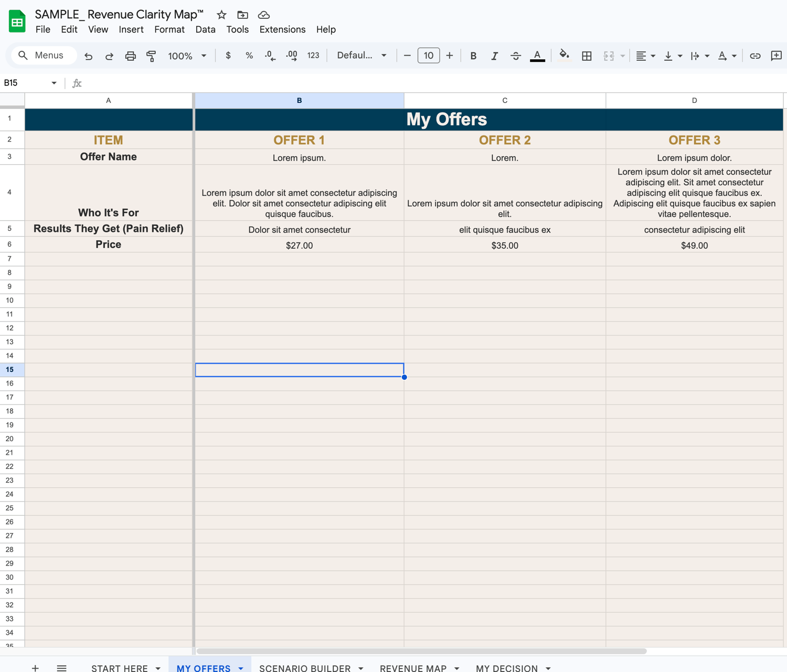The width and height of the screenshot is (787, 672).
Task: Toggle italic formatting
Action: coord(494,56)
